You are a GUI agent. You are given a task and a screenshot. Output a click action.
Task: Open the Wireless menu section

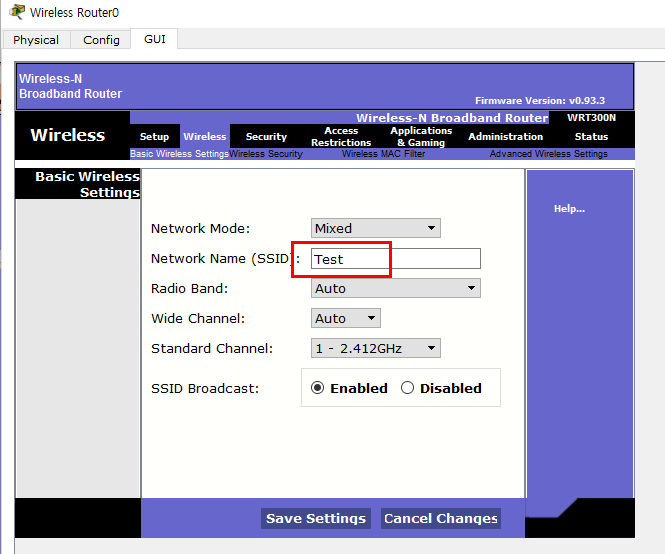pyautogui.click(x=204, y=137)
